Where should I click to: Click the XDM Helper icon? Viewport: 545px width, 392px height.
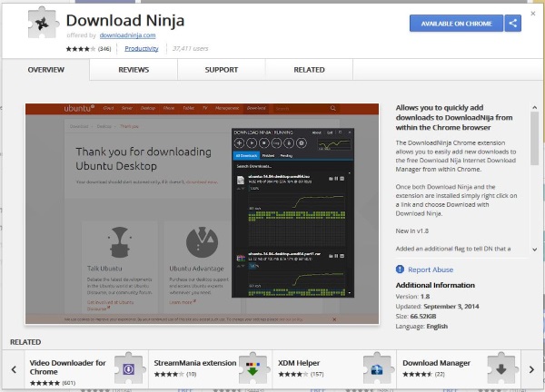coord(375,368)
